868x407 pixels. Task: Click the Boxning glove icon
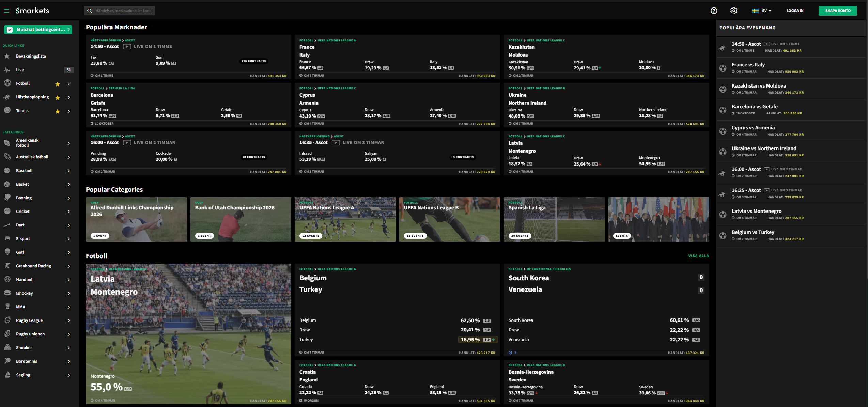tap(7, 198)
